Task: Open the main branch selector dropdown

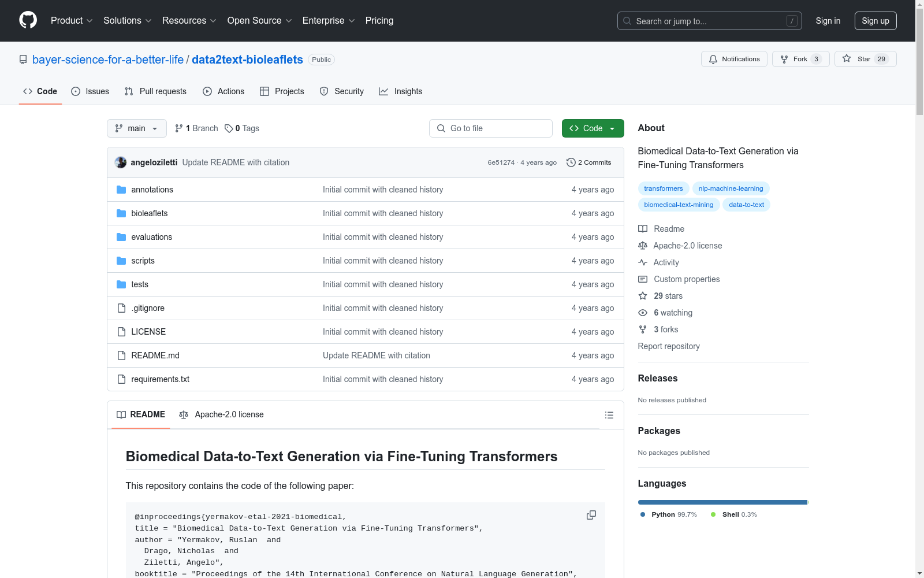Action: 137,128
